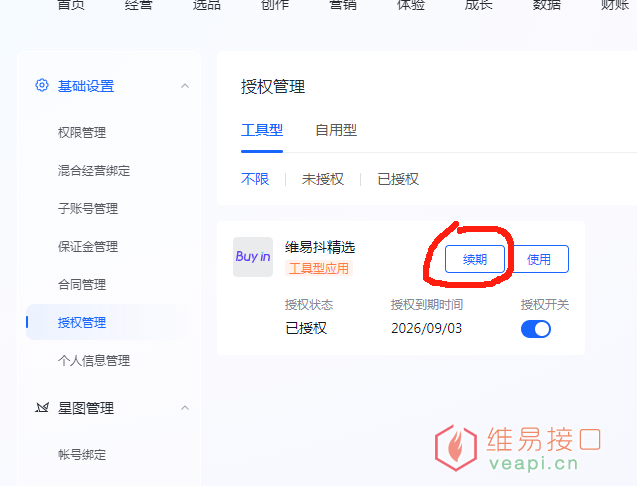Screen dimensions: 637x486
Task: Open the 选品 top navigation menu
Action: (207, 6)
